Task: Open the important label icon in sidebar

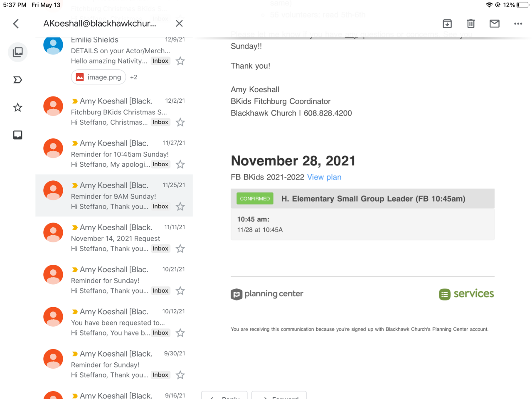Action: click(18, 80)
